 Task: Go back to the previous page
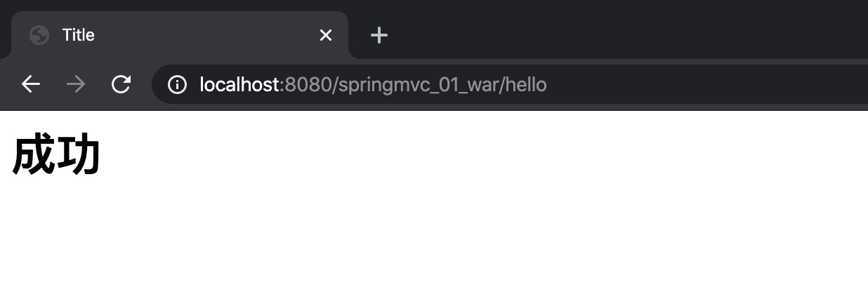click(x=31, y=85)
